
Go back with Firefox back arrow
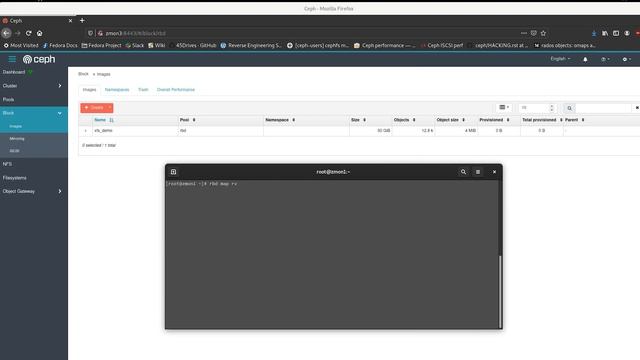coord(6,33)
